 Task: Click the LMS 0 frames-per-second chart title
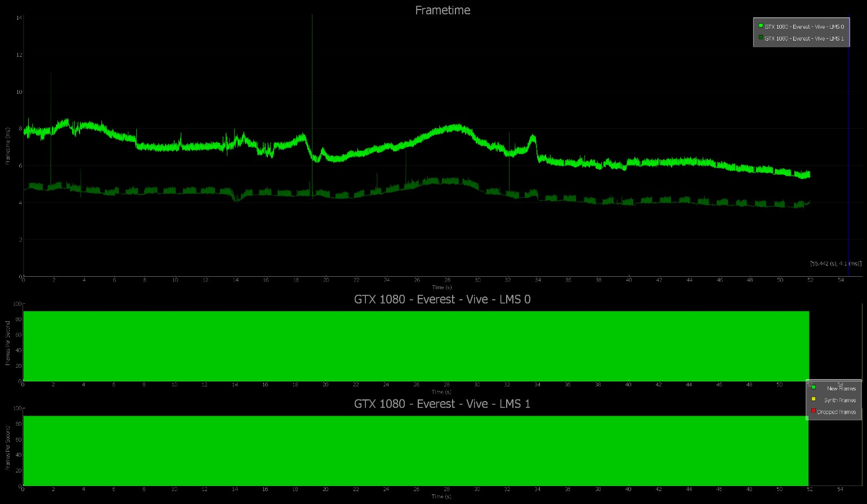(x=442, y=299)
